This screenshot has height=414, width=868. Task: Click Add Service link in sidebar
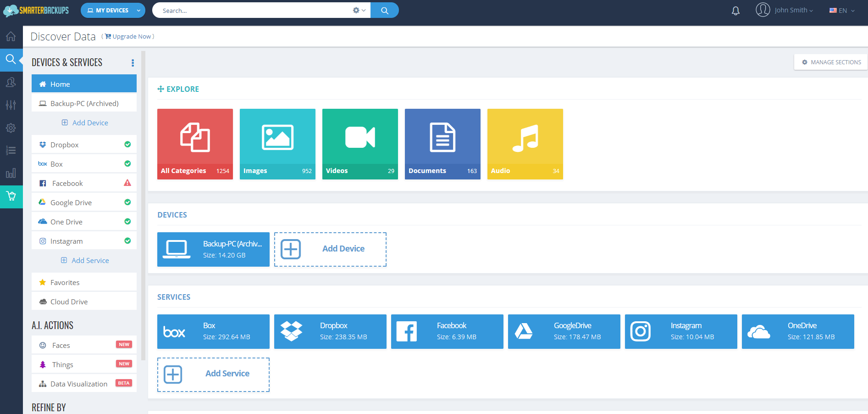point(85,260)
